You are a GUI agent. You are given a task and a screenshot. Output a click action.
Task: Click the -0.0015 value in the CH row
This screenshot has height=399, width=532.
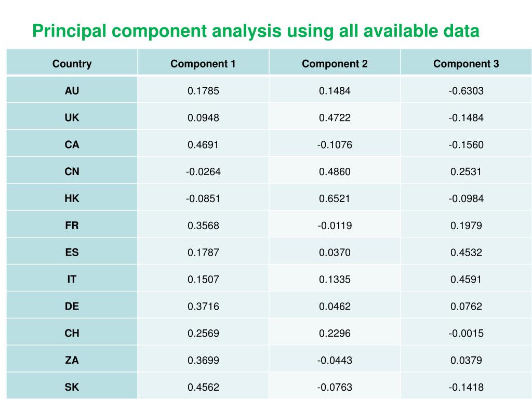coord(466,333)
